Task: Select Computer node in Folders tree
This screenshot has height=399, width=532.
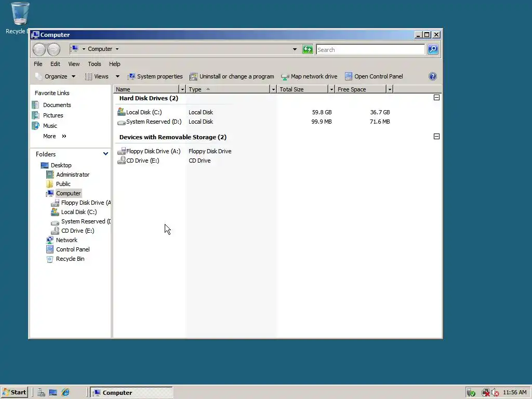Action: 68,193
